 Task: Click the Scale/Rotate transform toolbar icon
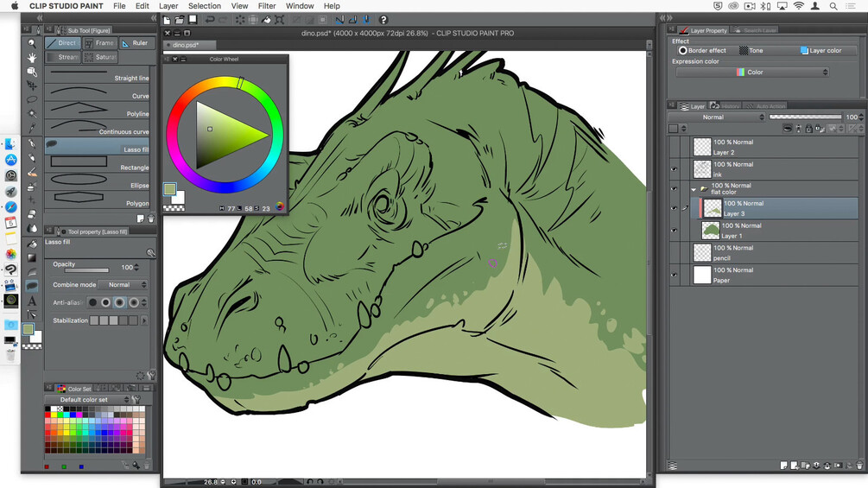[280, 20]
